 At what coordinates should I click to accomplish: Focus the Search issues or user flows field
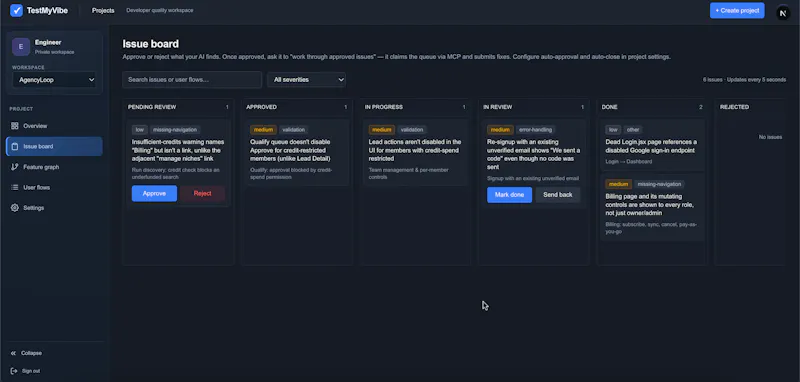192,80
